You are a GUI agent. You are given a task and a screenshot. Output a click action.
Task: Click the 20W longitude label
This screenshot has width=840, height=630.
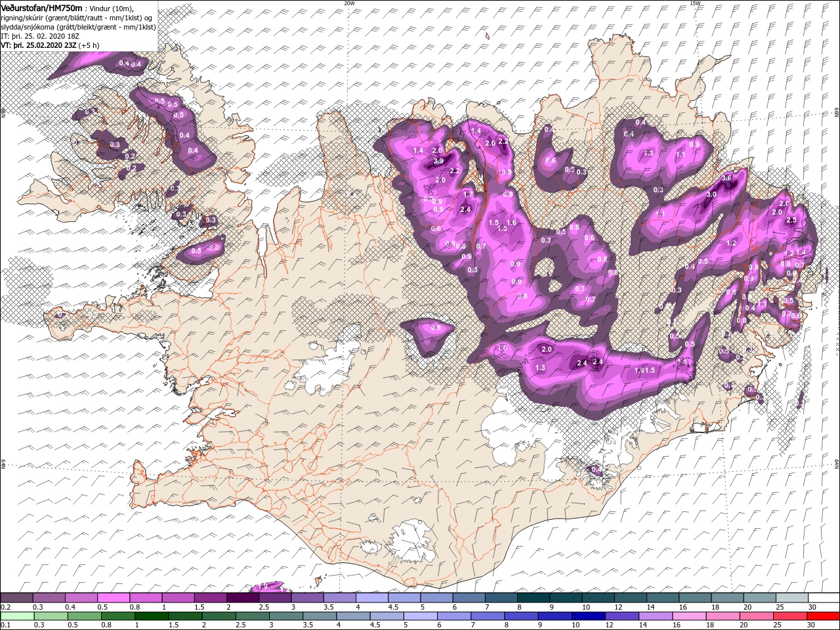[349, 3]
